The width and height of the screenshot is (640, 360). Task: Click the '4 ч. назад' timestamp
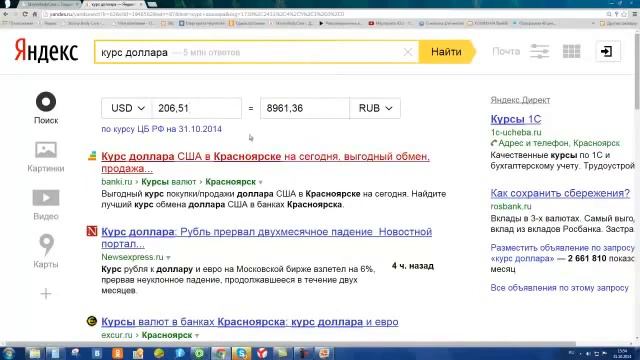413,266
